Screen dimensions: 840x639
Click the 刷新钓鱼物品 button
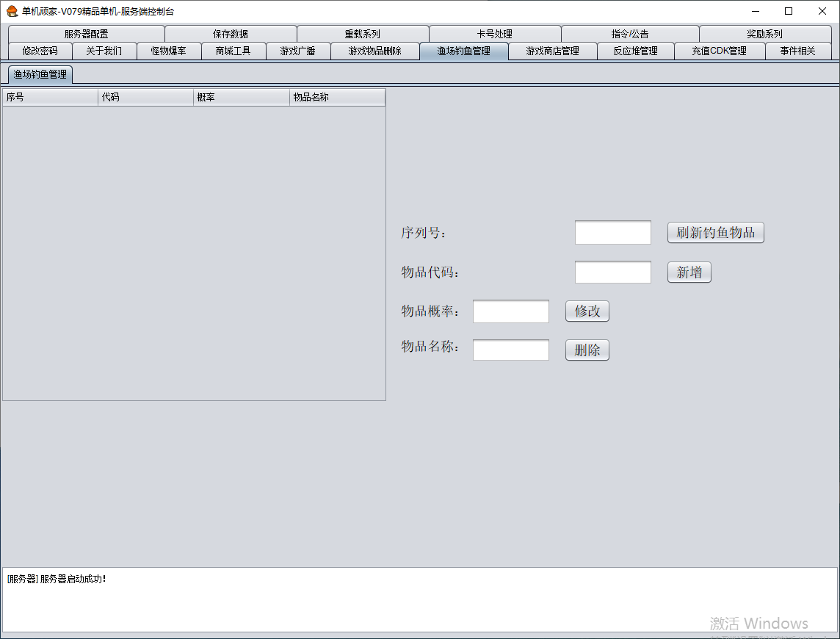pos(715,233)
